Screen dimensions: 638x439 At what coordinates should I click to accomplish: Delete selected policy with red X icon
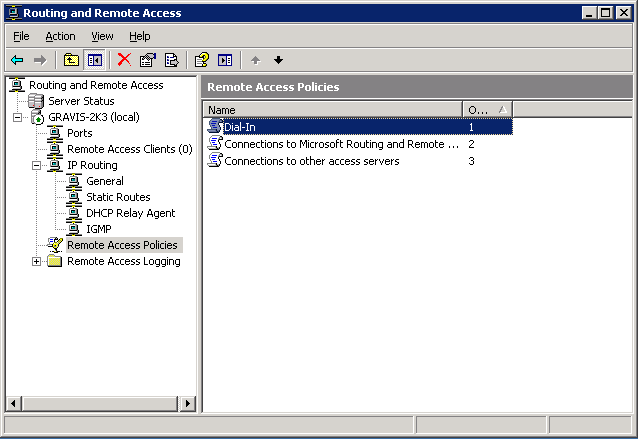[x=124, y=60]
